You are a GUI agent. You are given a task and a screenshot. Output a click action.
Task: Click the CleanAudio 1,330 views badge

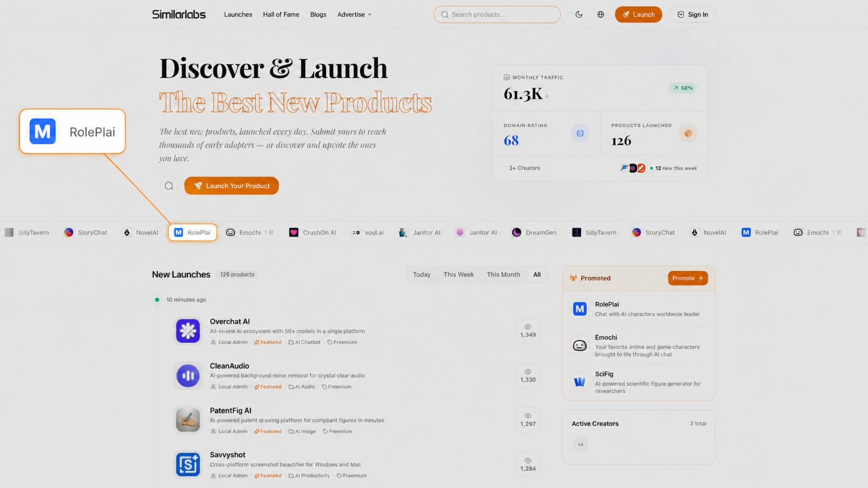(528, 375)
